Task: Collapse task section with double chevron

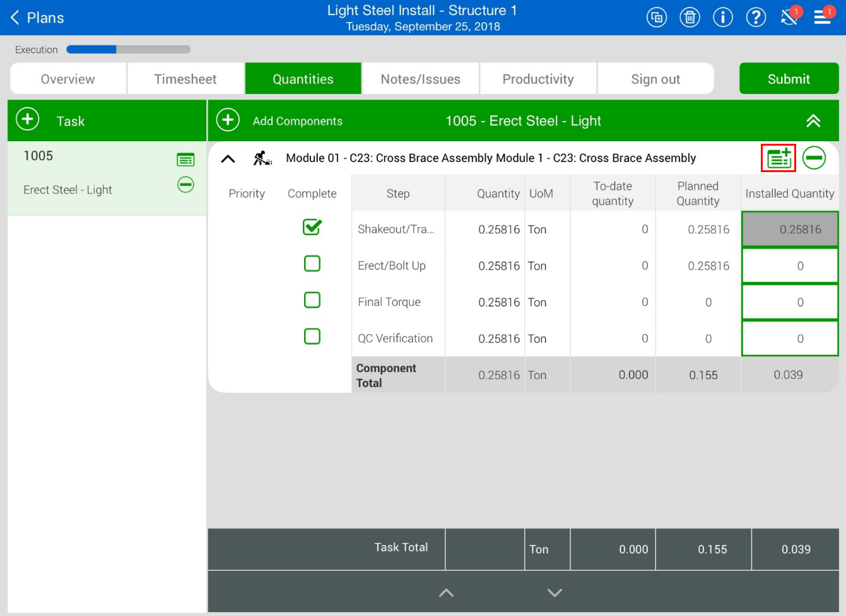Action: 813,121
